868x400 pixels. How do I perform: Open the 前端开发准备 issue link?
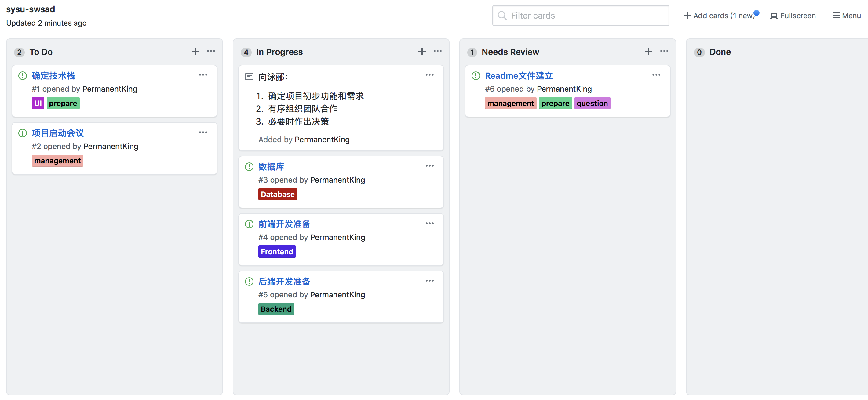coord(284,224)
